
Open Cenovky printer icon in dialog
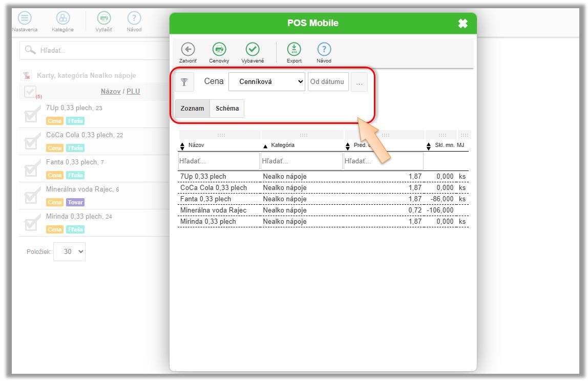point(219,49)
